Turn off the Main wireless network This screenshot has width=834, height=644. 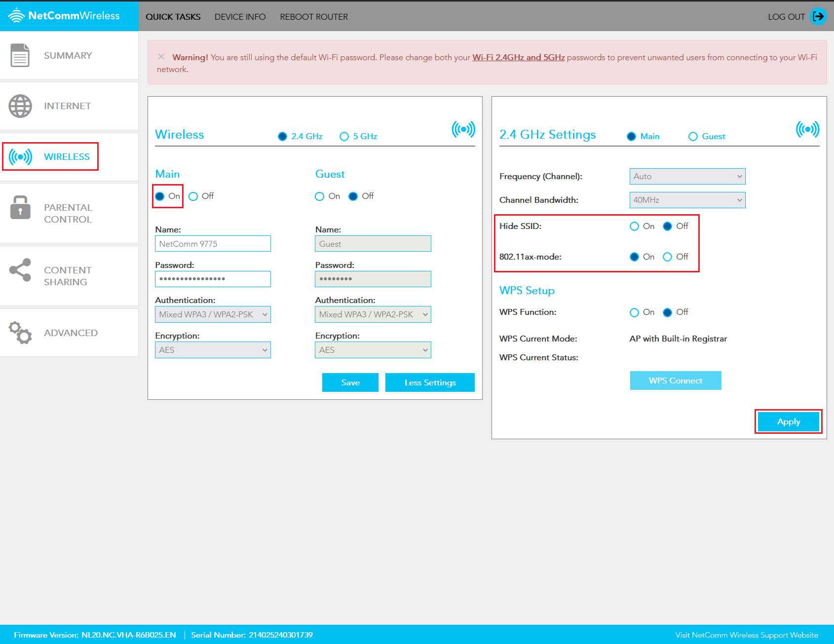(x=193, y=196)
